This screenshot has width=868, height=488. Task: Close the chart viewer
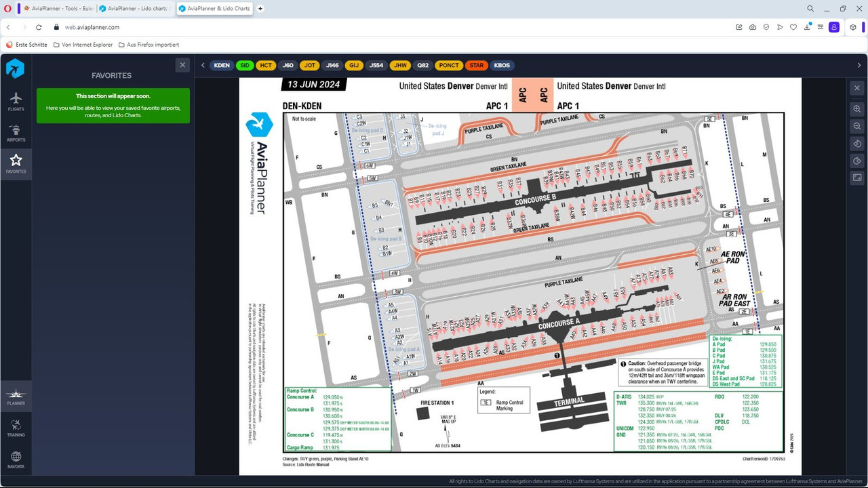point(857,88)
